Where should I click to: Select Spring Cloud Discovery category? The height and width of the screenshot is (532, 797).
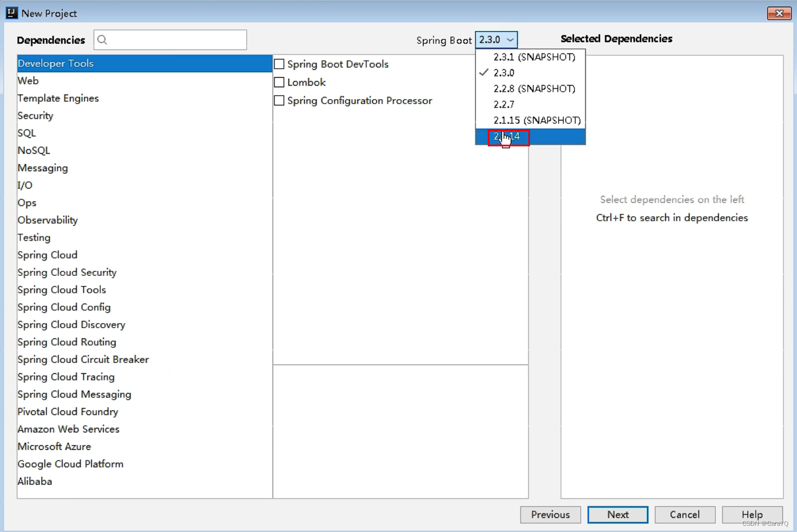click(x=145, y=325)
